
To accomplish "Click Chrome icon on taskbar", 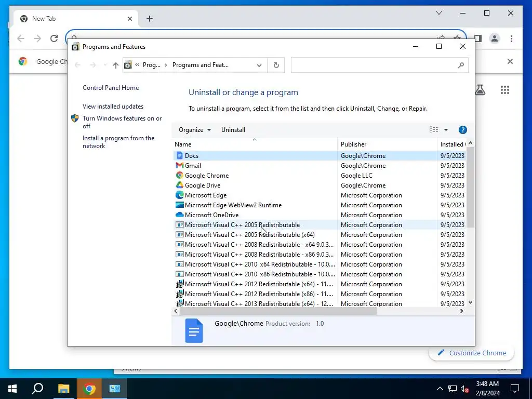I will 89,389.
